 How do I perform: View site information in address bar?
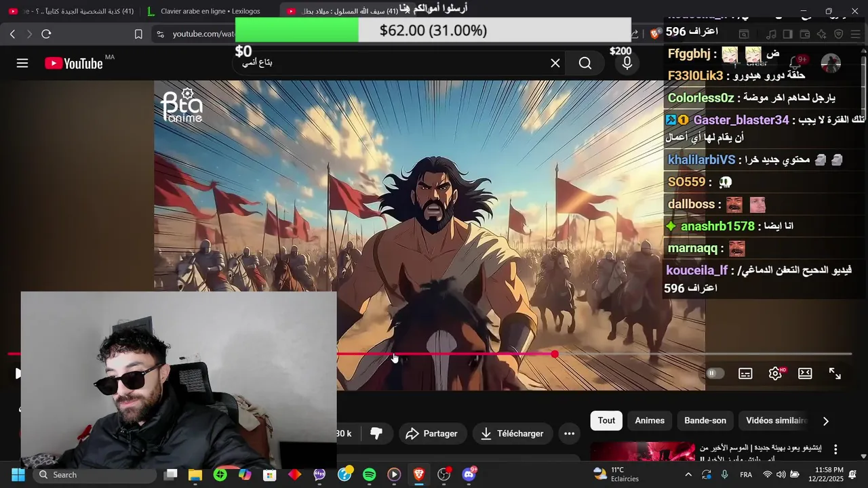(x=160, y=34)
